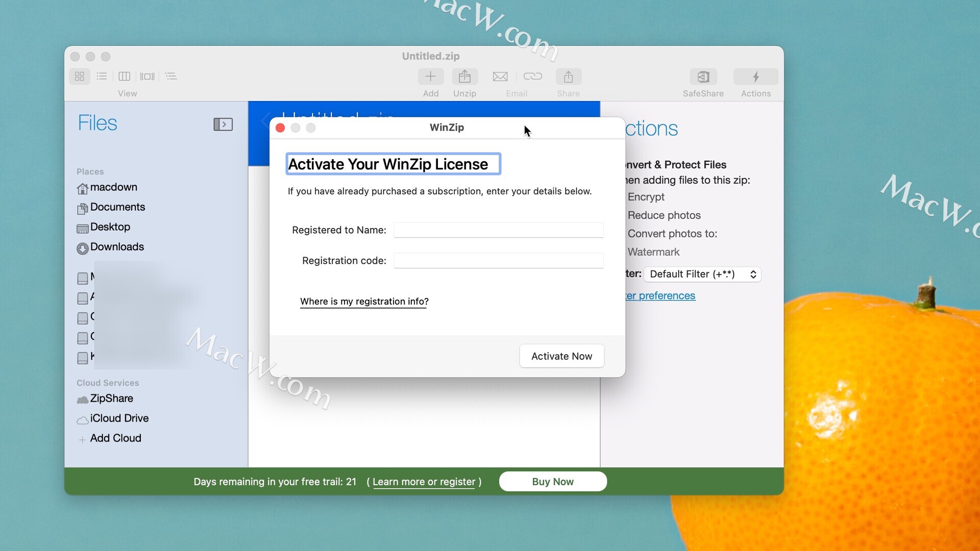Click the Unzip toolbar icon

(x=464, y=77)
